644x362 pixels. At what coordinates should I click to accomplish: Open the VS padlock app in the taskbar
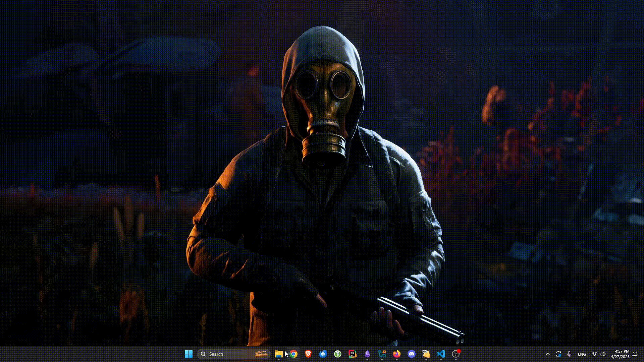pyautogui.click(x=382, y=354)
